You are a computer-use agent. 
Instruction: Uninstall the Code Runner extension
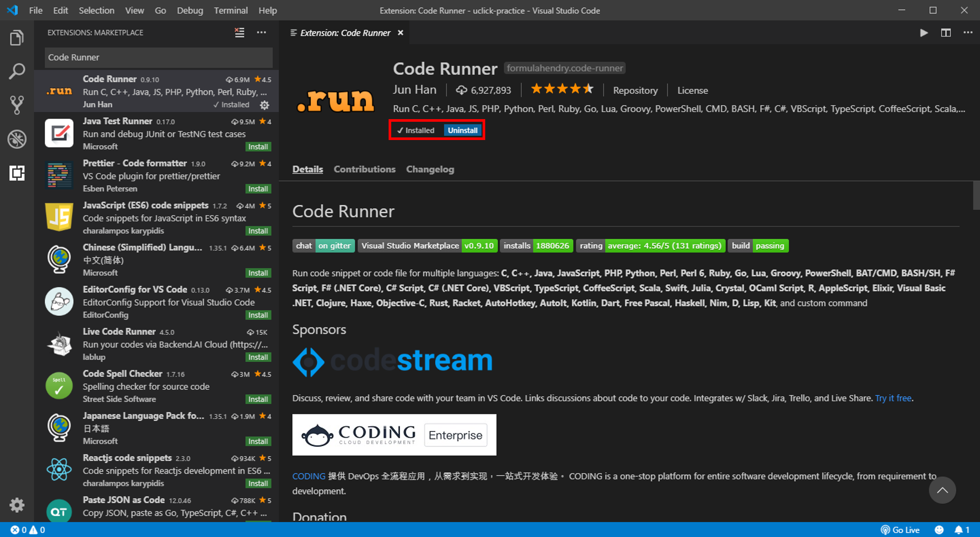(462, 130)
